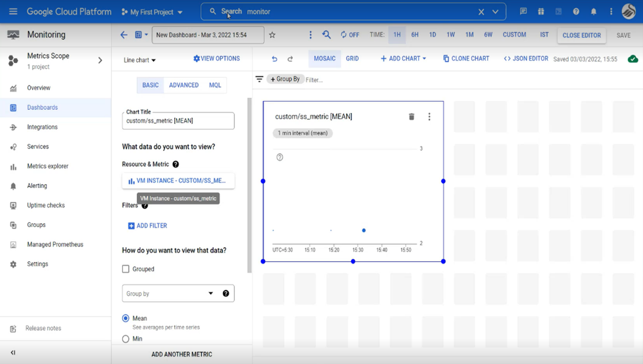Open the chart's three-dot menu

pos(430,117)
